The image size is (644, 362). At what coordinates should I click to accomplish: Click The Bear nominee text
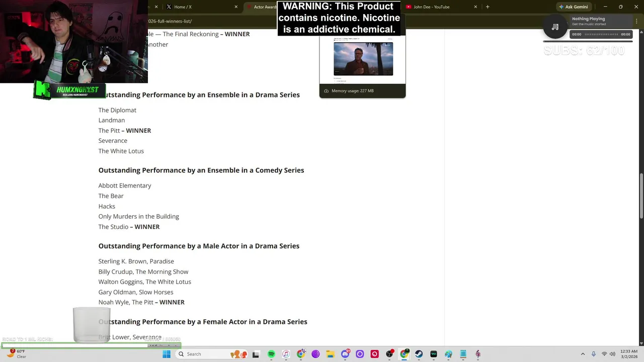(111, 196)
